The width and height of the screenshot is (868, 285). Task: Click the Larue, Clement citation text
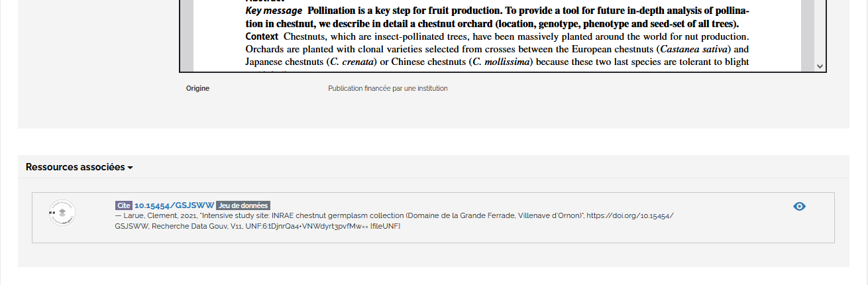coord(144,216)
